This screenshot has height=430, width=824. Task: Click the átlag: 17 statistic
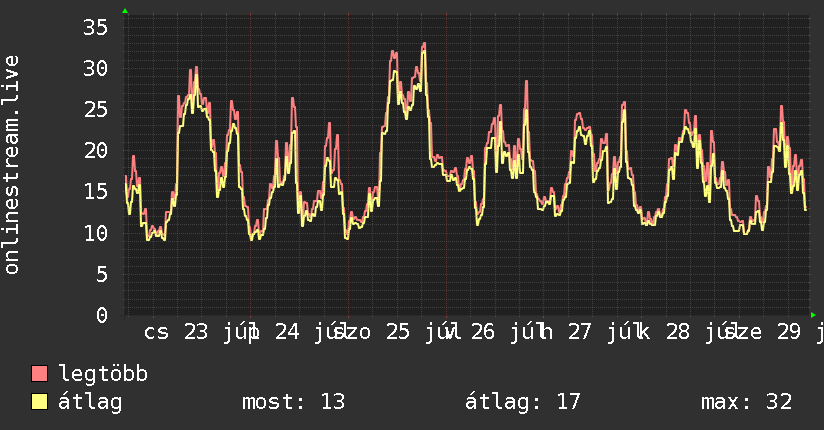coord(522,402)
